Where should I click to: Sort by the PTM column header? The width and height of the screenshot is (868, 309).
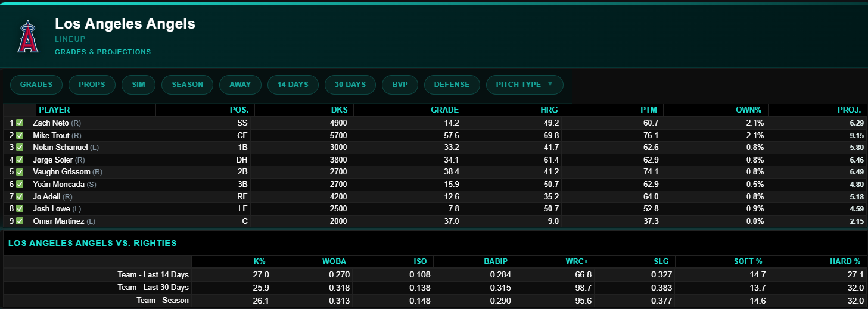pyautogui.click(x=649, y=110)
